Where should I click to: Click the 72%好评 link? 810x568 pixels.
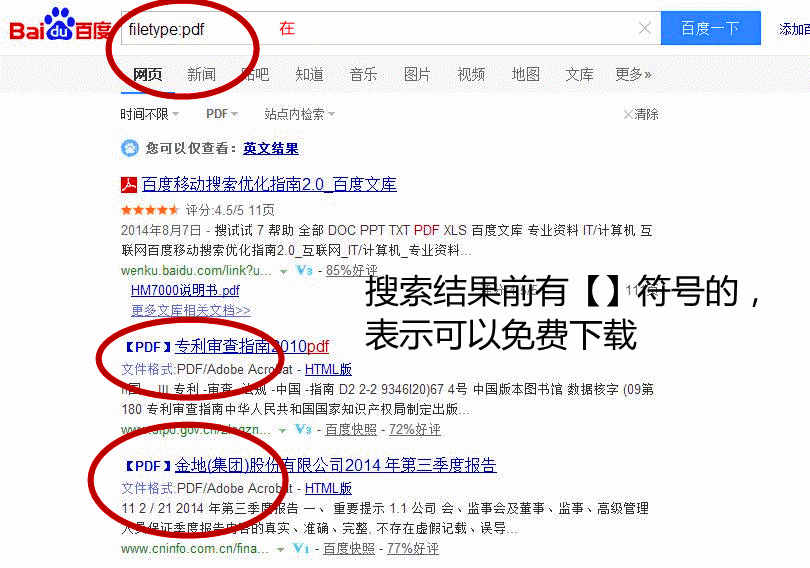pyautogui.click(x=415, y=429)
